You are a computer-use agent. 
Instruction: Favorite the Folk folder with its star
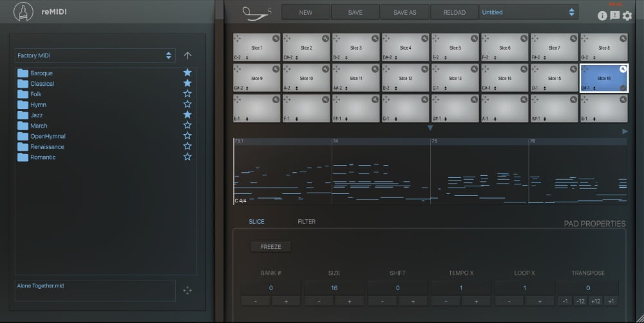pos(187,94)
